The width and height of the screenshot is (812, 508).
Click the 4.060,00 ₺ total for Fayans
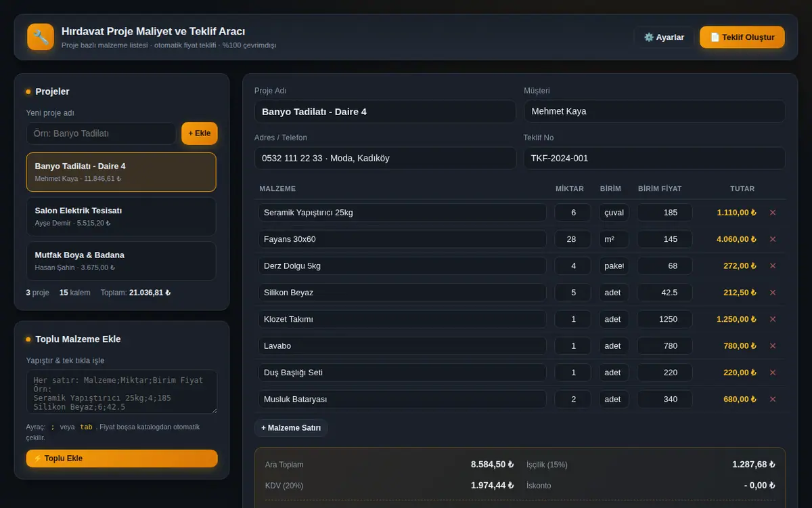[x=736, y=239]
